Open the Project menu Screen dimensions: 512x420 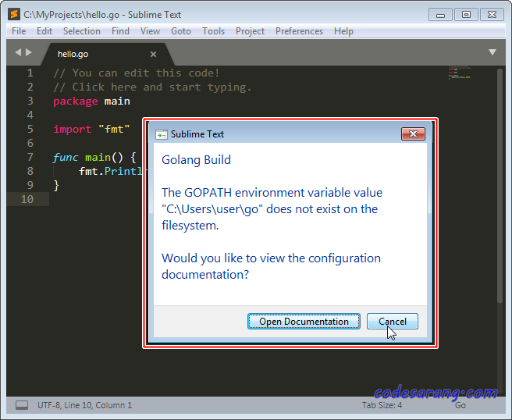pos(250,31)
